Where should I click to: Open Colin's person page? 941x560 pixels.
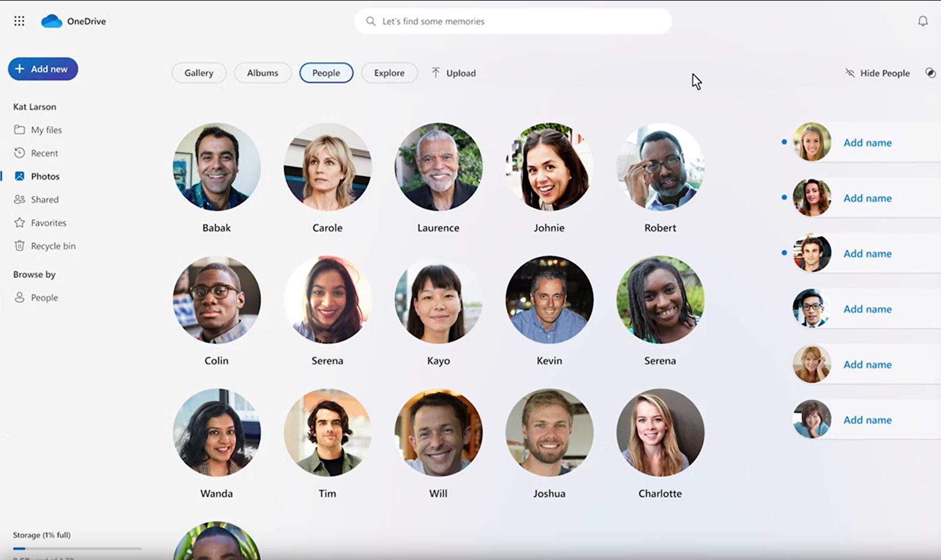[x=216, y=299]
